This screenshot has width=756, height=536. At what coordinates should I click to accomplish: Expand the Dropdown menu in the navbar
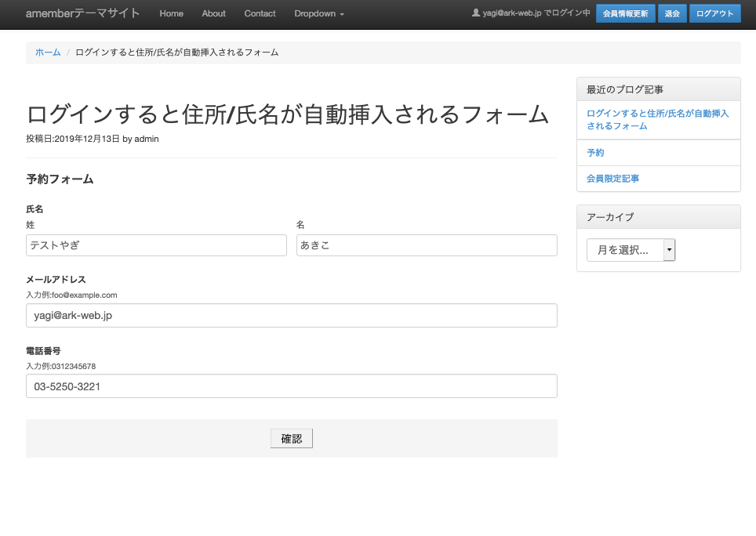coord(318,13)
